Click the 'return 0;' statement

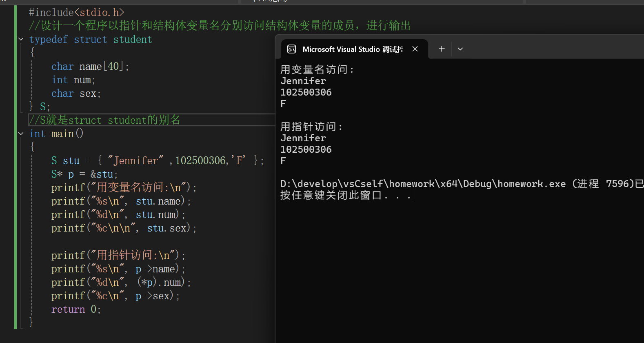click(x=76, y=310)
